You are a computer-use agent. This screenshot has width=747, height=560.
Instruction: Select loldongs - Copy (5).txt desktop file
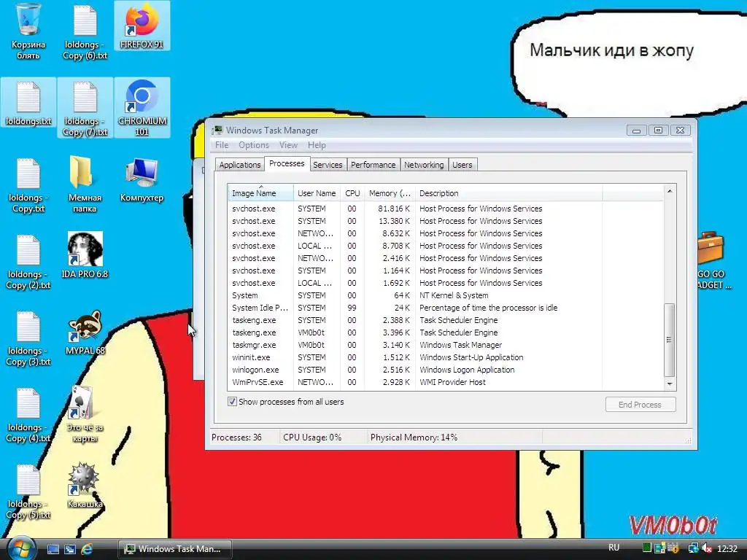point(28,491)
